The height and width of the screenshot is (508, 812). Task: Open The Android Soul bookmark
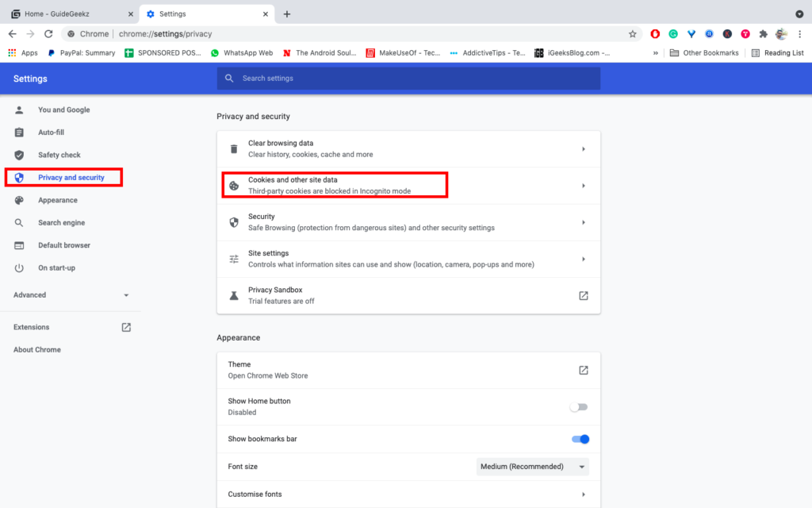tap(320, 53)
